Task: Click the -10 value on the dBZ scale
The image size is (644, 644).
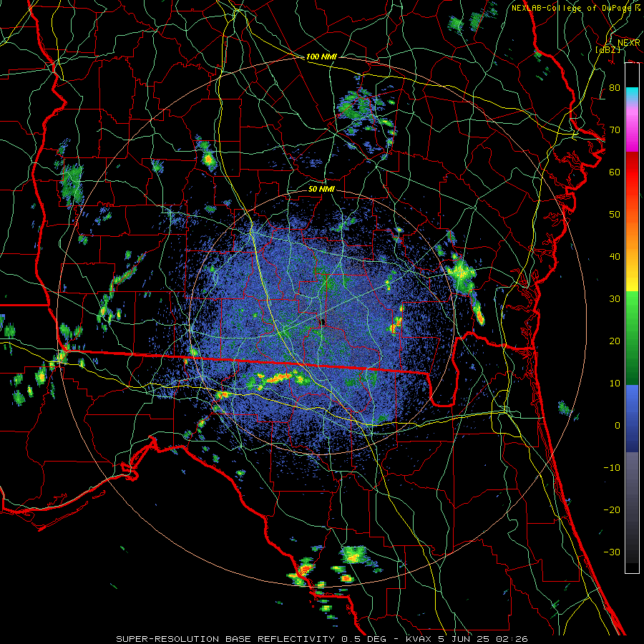Action: (x=612, y=468)
